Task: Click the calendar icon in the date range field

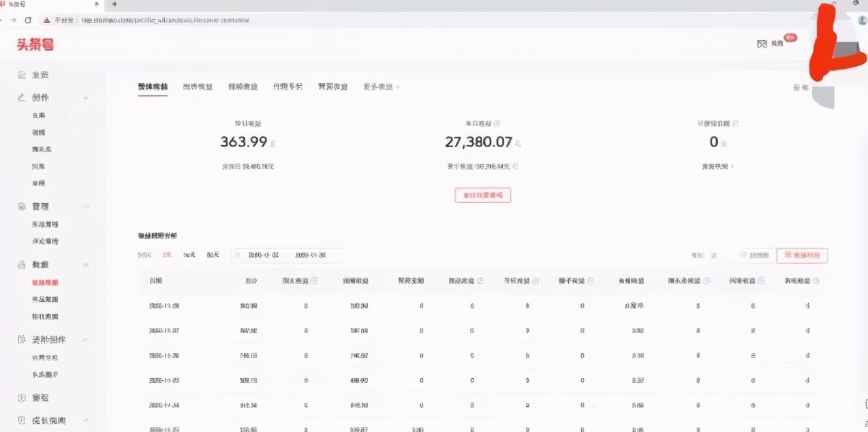Action: click(238, 256)
